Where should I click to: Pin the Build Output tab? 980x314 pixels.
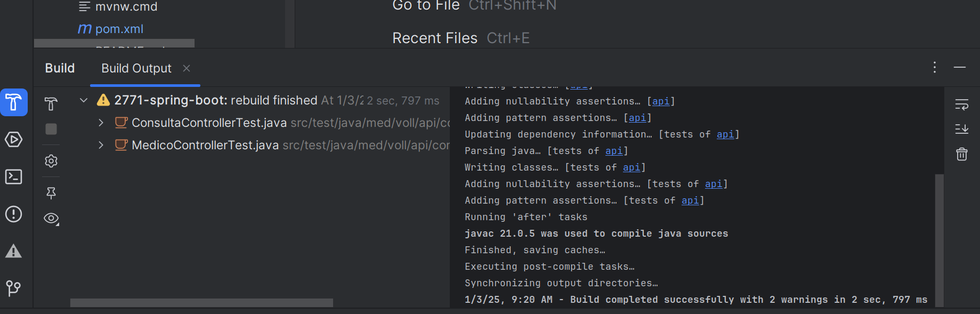pyautogui.click(x=51, y=193)
